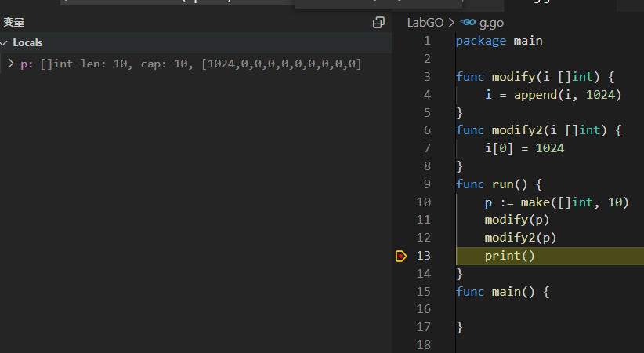Click line number 17 in gutter
This screenshot has width=644, height=353.
(x=423, y=327)
